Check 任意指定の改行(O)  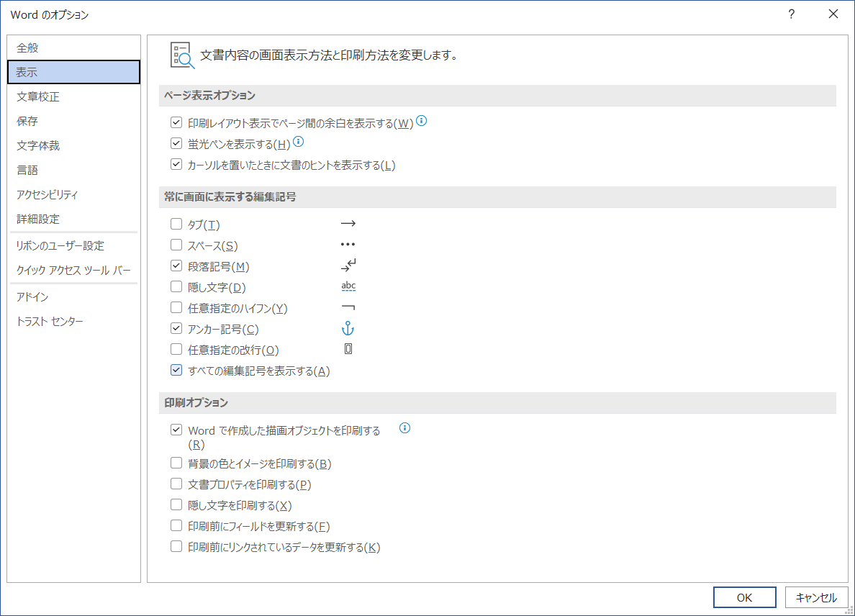(176, 349)
